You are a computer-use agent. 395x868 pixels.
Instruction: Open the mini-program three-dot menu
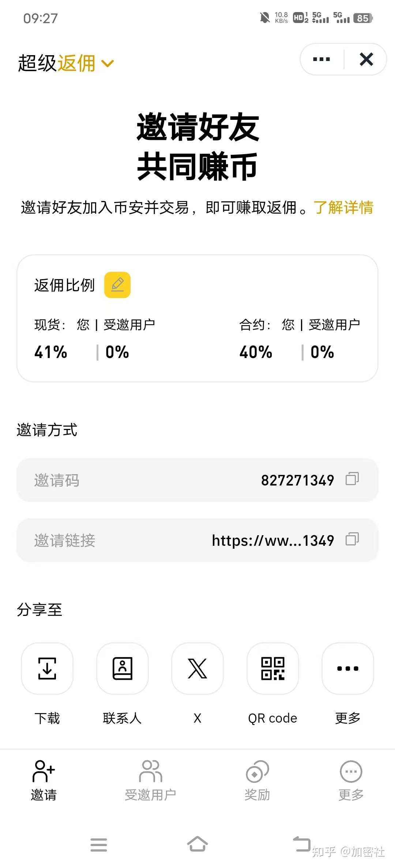321,59
